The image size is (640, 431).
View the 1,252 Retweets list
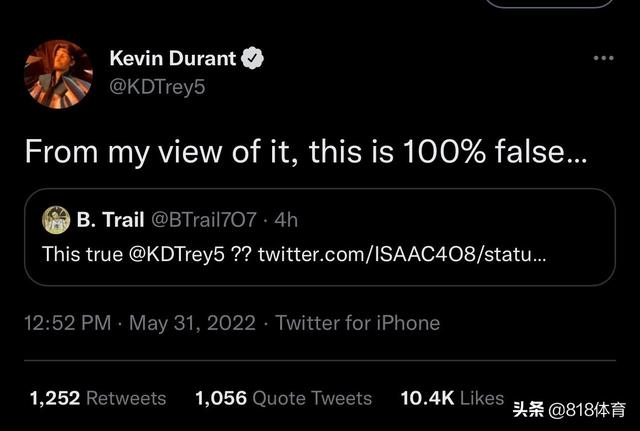97,398
